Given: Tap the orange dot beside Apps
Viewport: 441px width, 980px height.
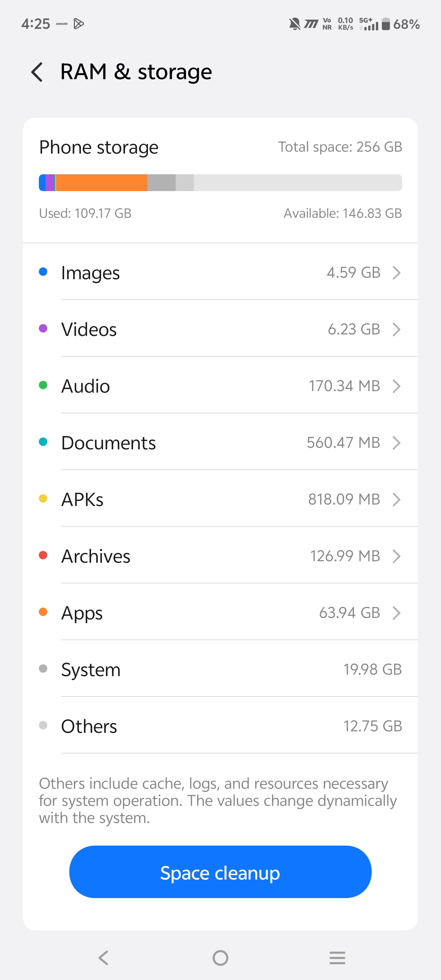Looking at the screenshot, I should click(43, 612).
